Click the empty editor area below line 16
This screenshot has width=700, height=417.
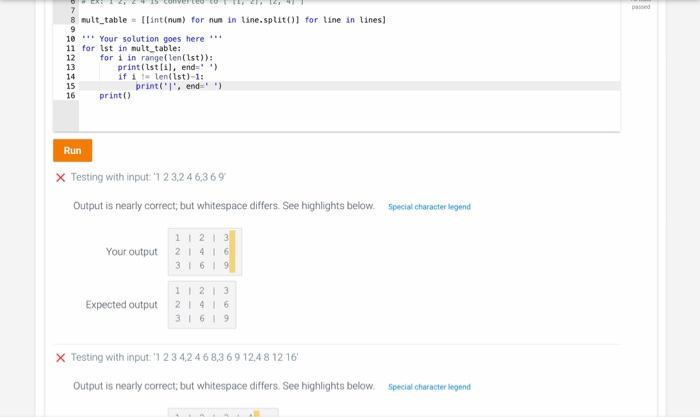tap(348, 115)
